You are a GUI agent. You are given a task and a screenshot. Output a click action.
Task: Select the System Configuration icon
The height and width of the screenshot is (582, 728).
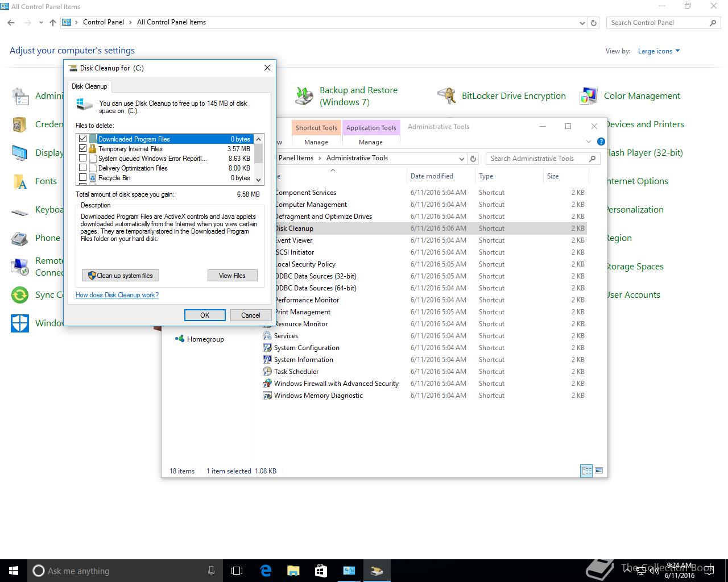click(x=267, y=348)
